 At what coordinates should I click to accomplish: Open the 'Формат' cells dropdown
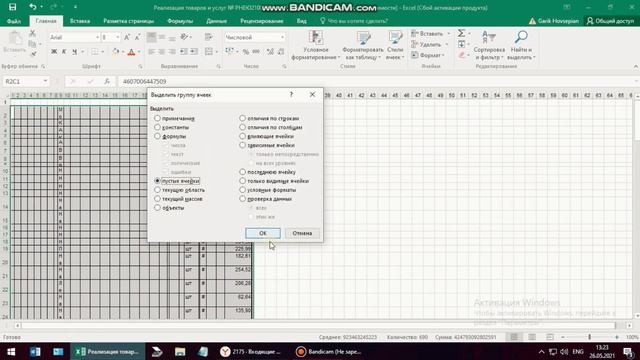click(443, 55)
